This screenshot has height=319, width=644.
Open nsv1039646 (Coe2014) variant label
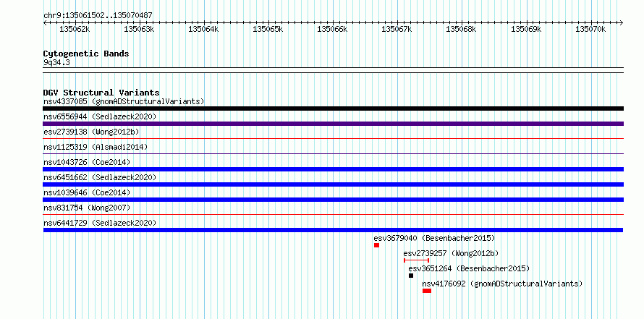(x=87, y=192)
